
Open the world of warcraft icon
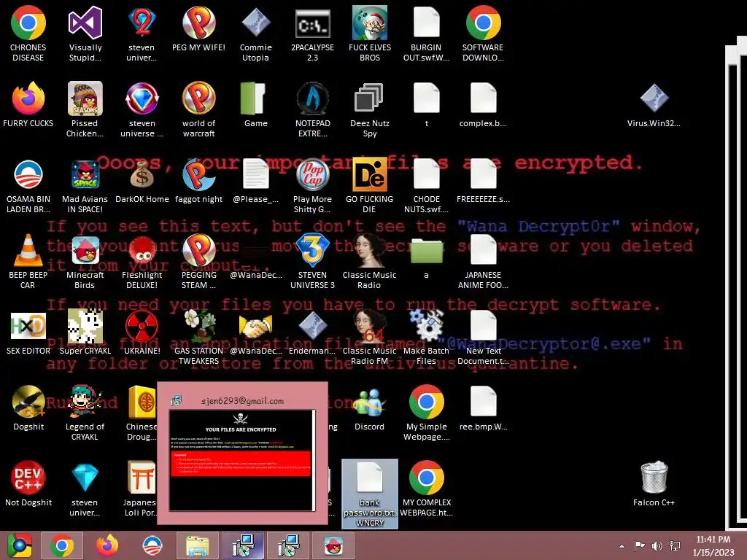tap(198, 98)
